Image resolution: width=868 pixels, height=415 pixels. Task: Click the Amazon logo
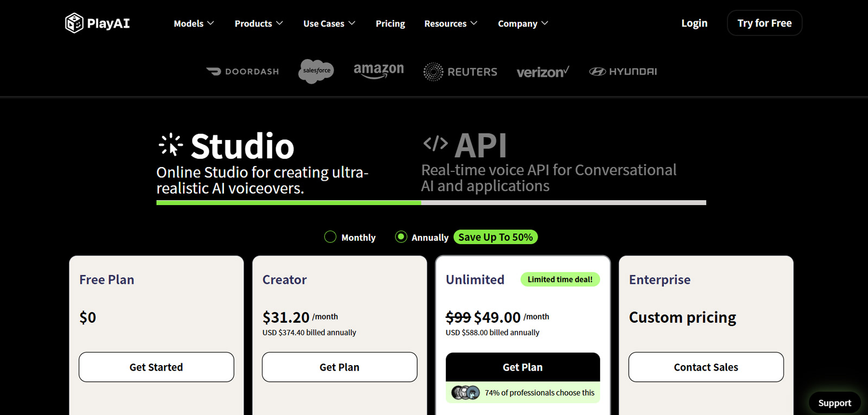(x=379, y=71)
